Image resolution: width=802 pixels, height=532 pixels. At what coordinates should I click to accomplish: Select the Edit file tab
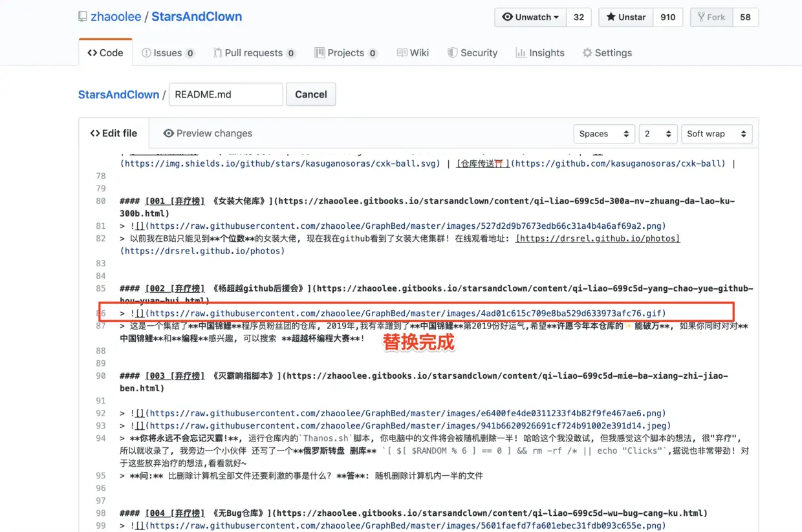click(x=114, y=133)
